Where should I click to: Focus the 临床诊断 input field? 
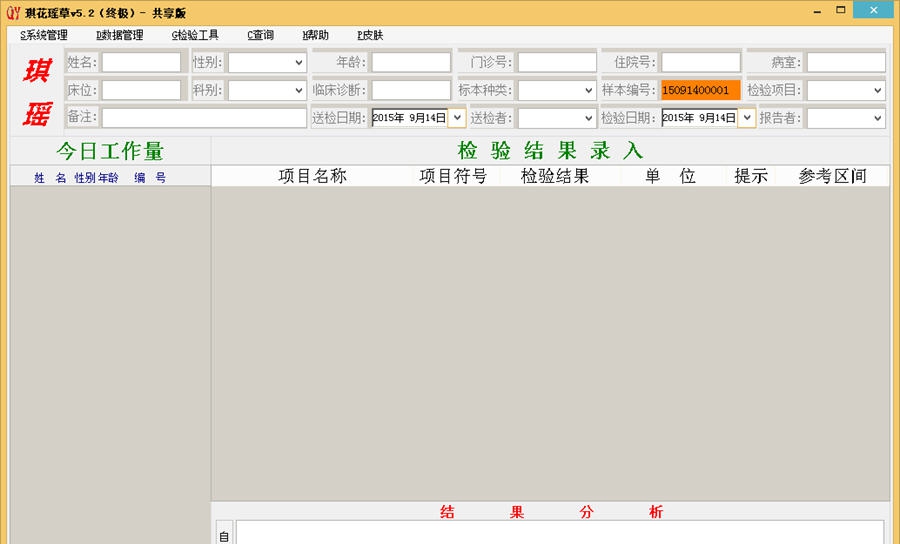tap(410, 91)
